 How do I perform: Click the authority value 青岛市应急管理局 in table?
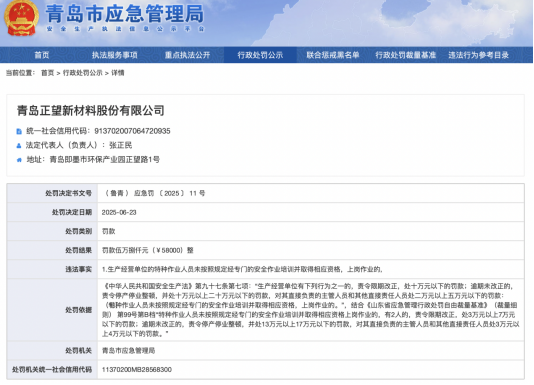[x=128, y=351]
